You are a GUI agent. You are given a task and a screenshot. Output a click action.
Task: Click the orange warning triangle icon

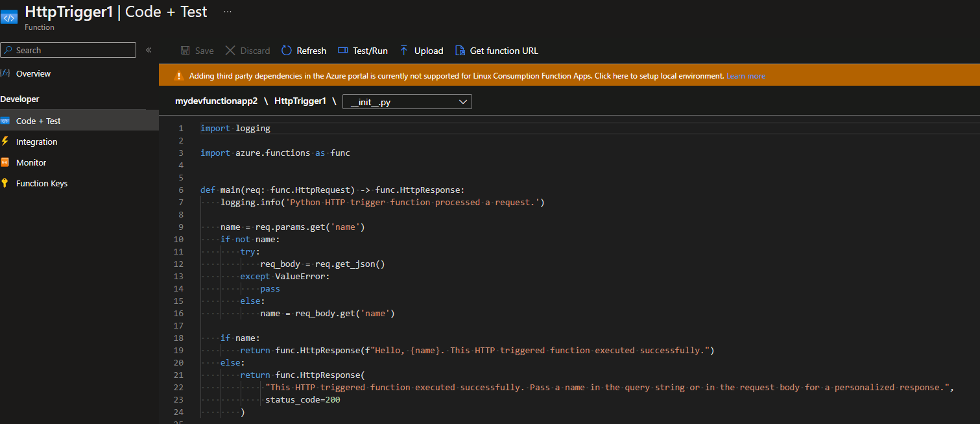[179, 76]
